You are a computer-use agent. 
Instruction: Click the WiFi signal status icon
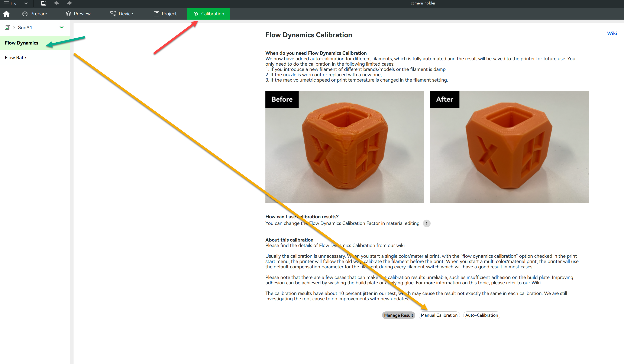[62, 28]
